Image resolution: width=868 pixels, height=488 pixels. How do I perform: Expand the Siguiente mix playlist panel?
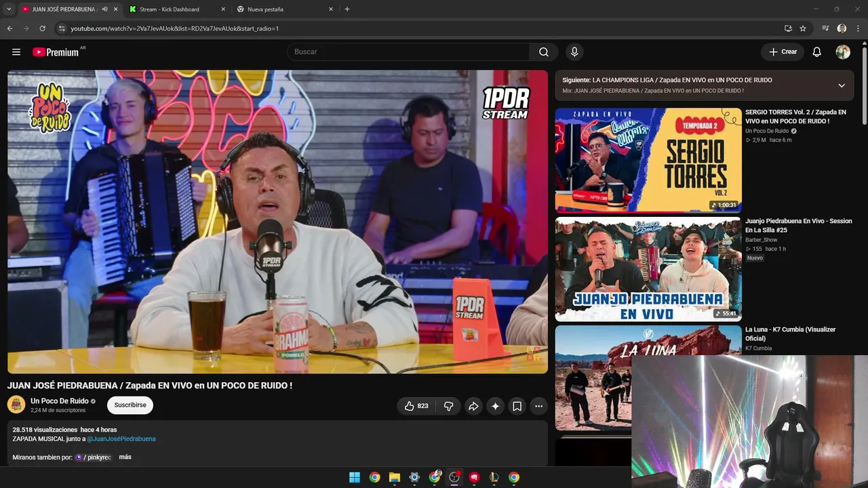[x=842, y=85]
